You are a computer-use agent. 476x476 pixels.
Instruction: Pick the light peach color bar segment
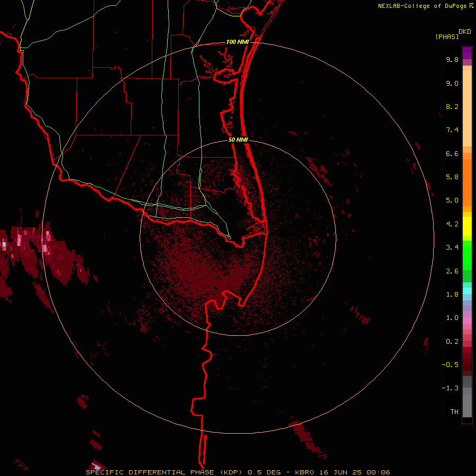pyautogui.click(x=467, y=108)
